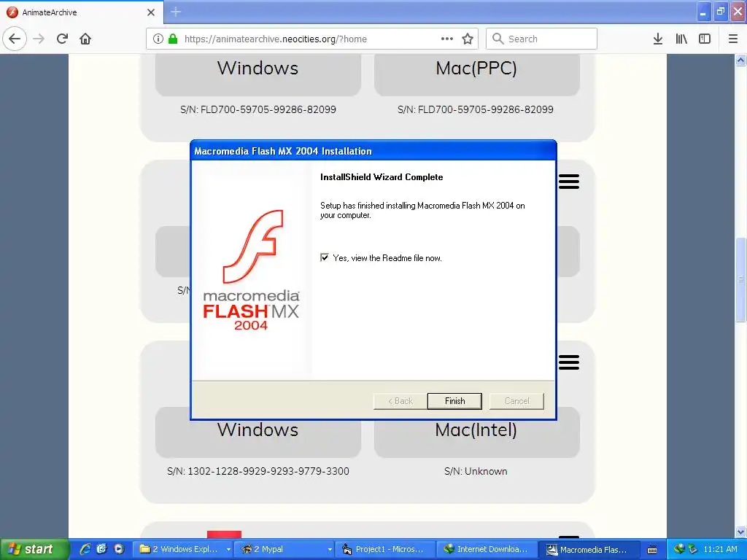Close the AnimateArchive tab
The image size is (747, 560).
[x=151, y=12]
